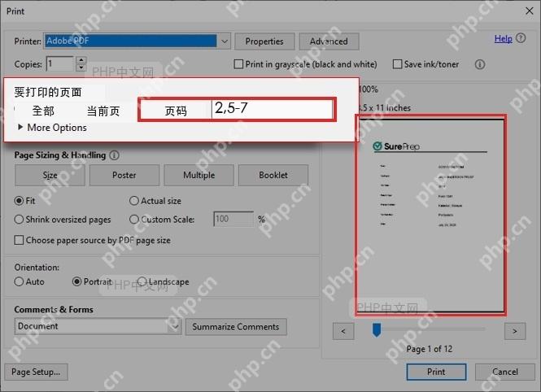Select the Custom Scale radio button
This screenshot has height=392, width=541.
coord(134,220)
